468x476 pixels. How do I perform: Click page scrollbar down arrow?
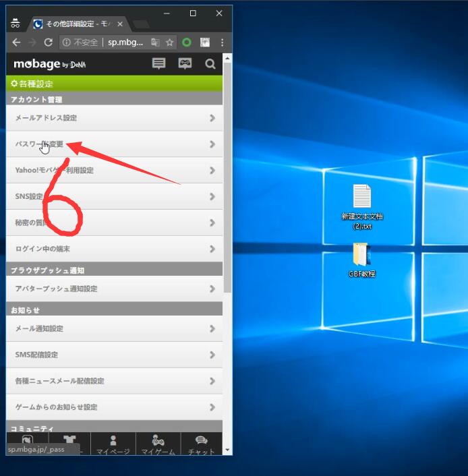pyautogui.click(x=227, y=450)
